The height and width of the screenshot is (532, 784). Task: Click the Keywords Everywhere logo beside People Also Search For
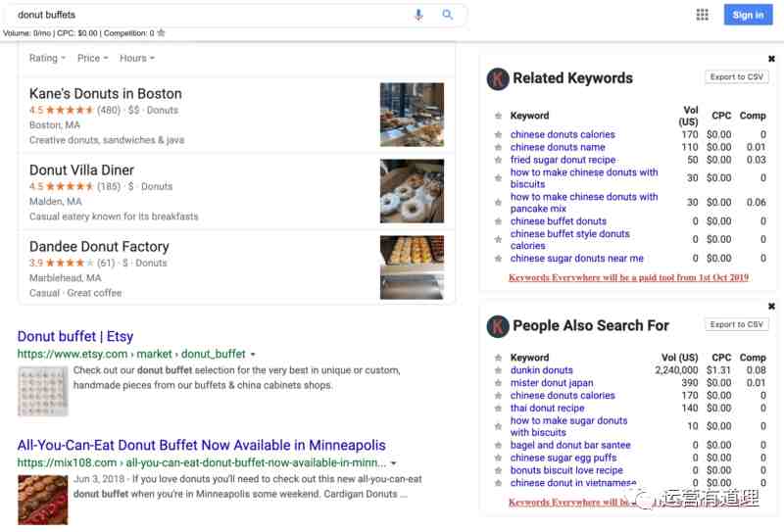(498, 326)
